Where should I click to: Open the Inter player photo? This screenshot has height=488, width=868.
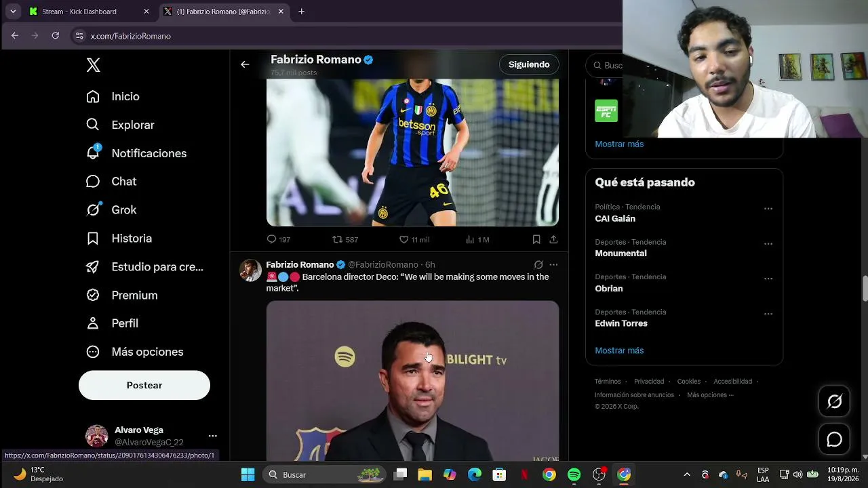tap(412, 152)
